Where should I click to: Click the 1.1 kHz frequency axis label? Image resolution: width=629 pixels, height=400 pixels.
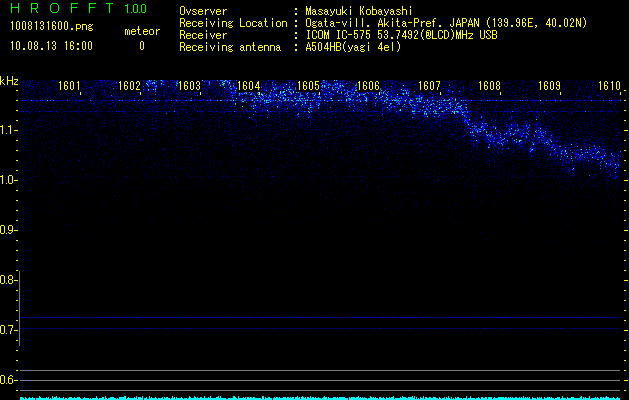click(x=8, y=130)
